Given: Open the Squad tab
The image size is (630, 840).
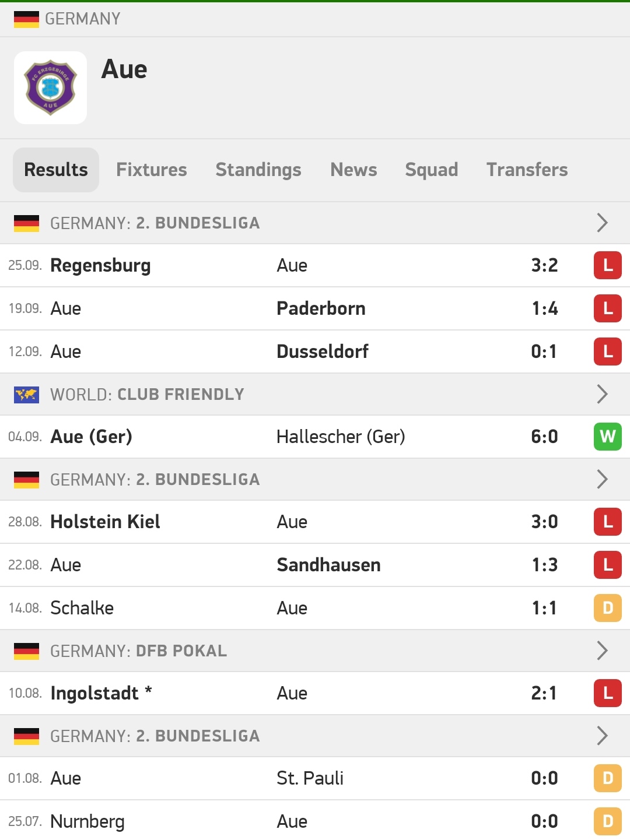Looking at the screenshot, I should point(432,170).
